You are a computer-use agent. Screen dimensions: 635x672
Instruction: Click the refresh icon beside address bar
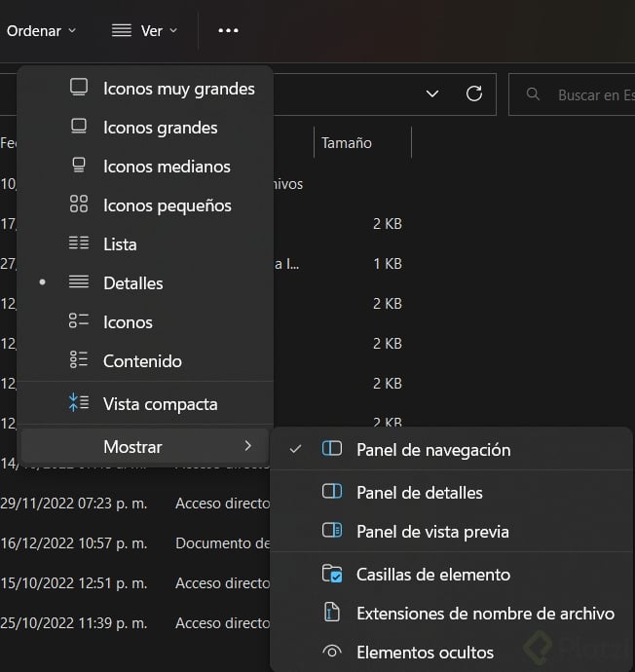[x=474, y=93]
